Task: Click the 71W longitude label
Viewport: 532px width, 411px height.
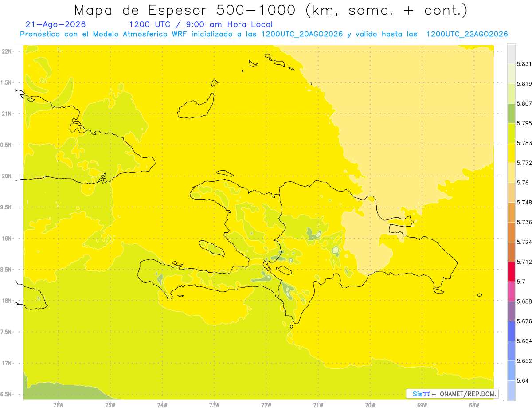Action: 318,405
